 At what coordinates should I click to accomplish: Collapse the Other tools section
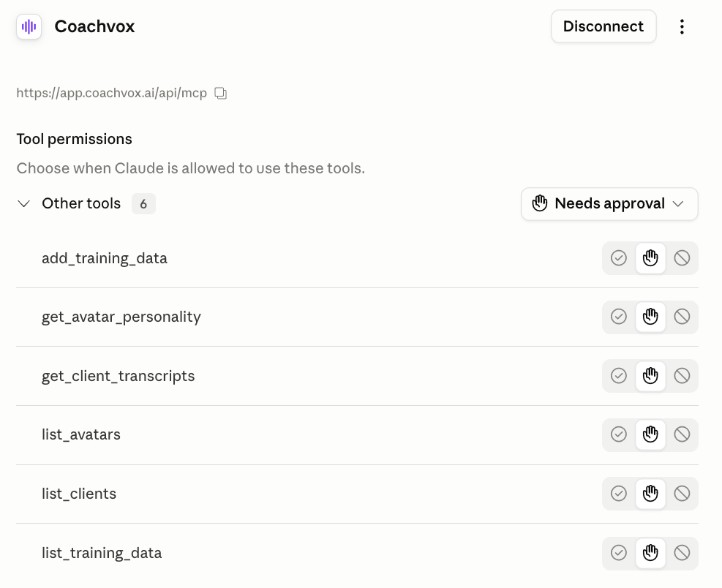(24, 203)
